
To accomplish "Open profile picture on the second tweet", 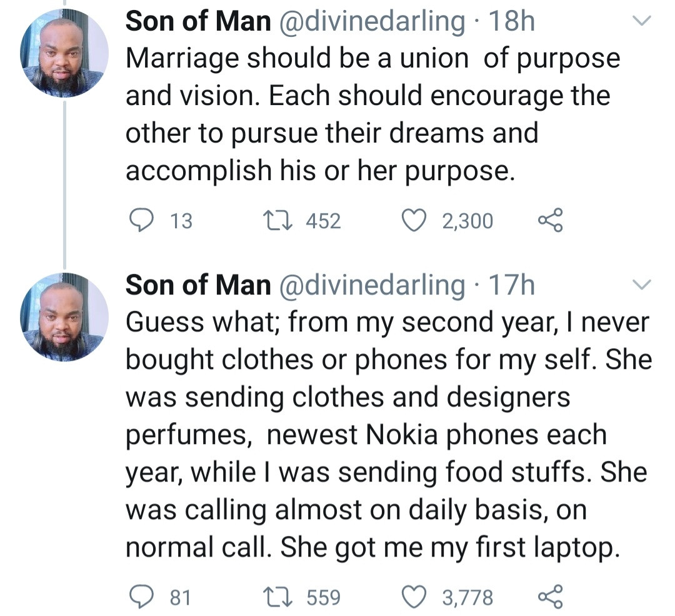I will (x=64, y=317).
